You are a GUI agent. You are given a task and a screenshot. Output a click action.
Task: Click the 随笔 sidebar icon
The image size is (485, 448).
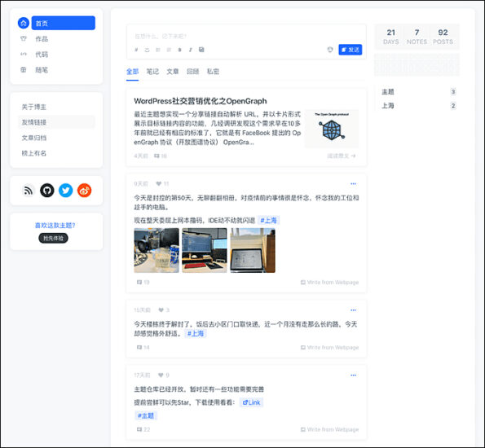[x=23, y=70]
